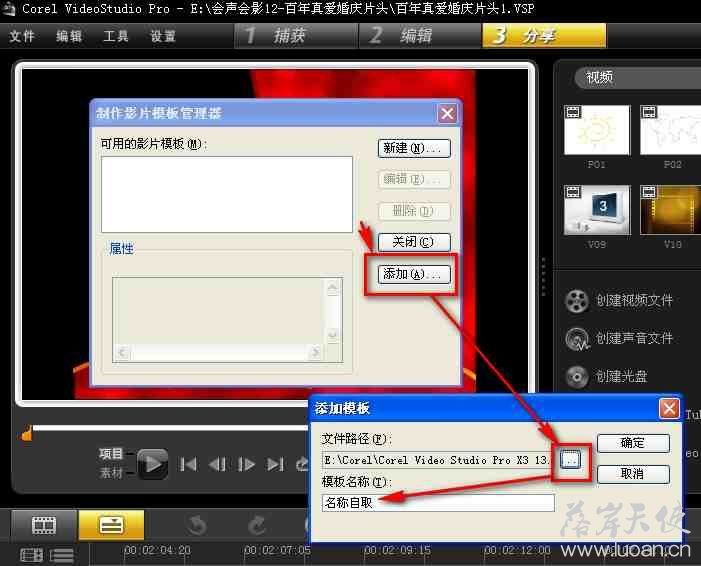Click up arrow of properties scrollbar

(x=333, y=287)
